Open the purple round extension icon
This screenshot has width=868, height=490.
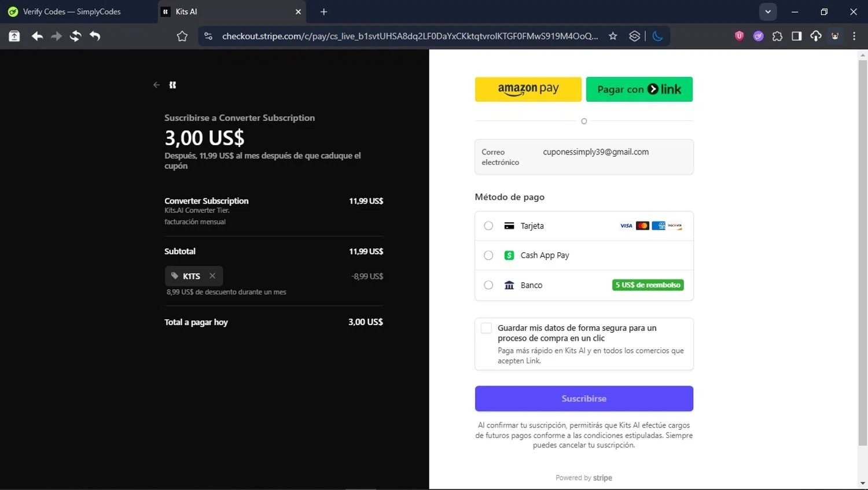click(758, 36)
